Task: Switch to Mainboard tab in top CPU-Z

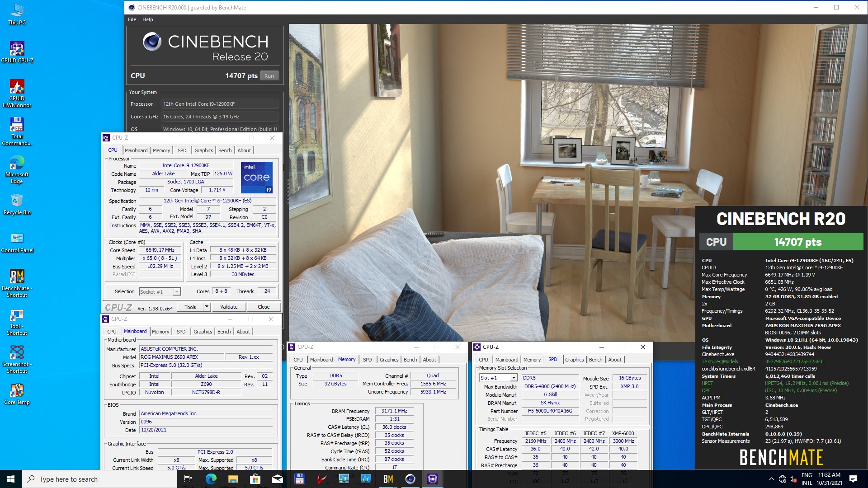Action: click(x=136, y=150)
